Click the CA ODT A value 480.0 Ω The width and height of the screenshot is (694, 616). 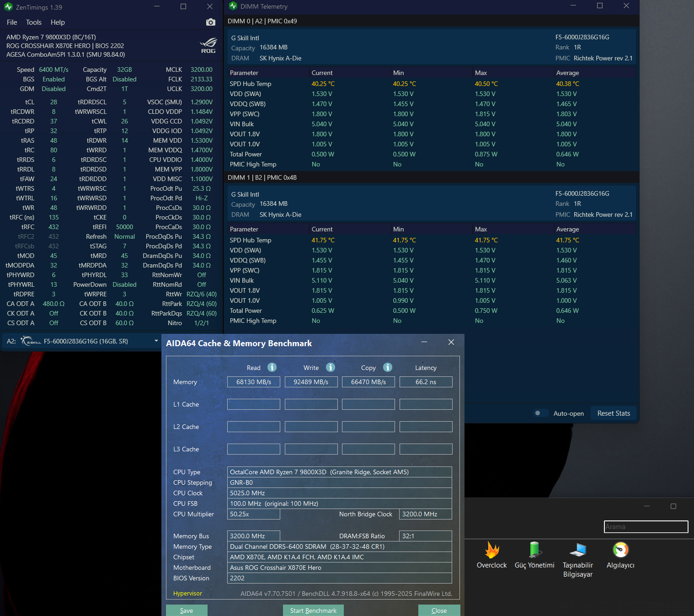53,304
